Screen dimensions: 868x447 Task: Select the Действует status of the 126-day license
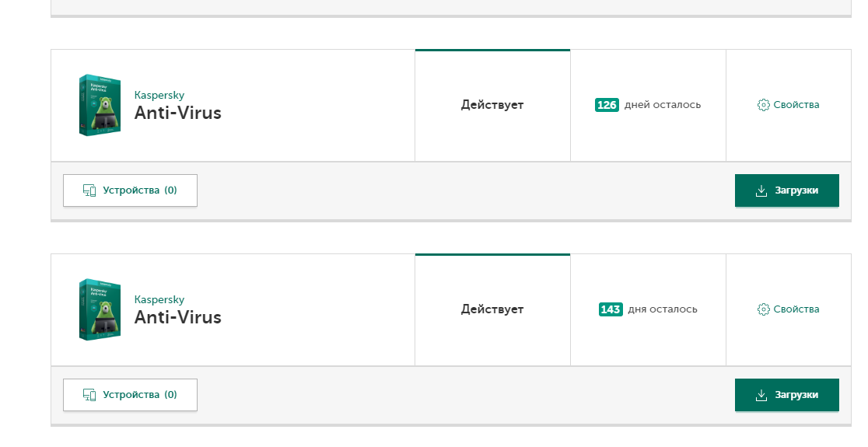pos(492,105)
